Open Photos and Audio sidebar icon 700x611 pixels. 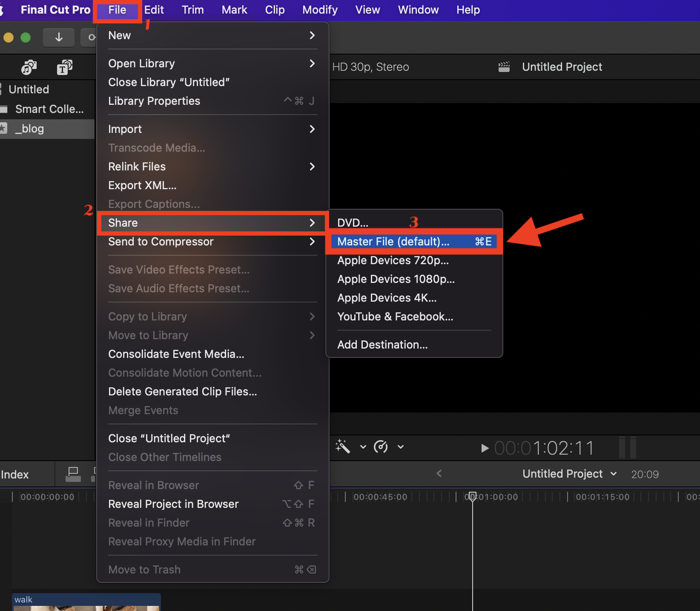pyautogui.click(x=29, y=67)
